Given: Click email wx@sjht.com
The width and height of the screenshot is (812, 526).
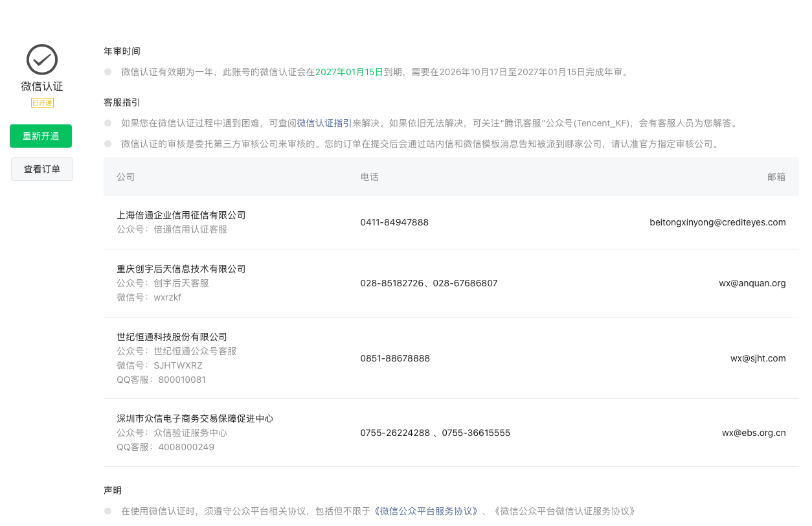Looking at the screenshot, I should pyautogui.click(x=758, y=358).
